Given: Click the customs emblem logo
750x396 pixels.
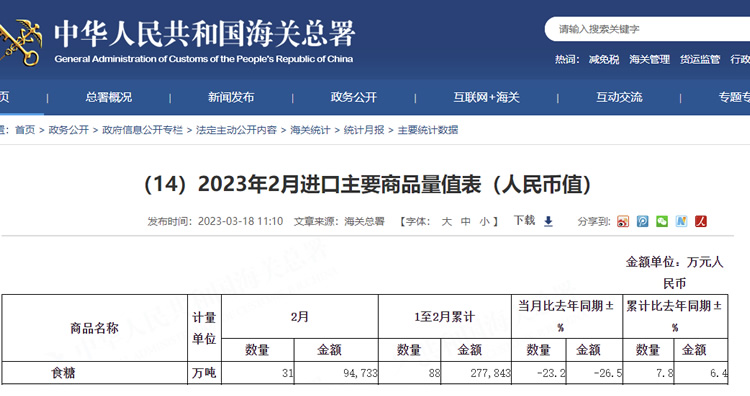Looking at the screenshot, I should point(21,42).
